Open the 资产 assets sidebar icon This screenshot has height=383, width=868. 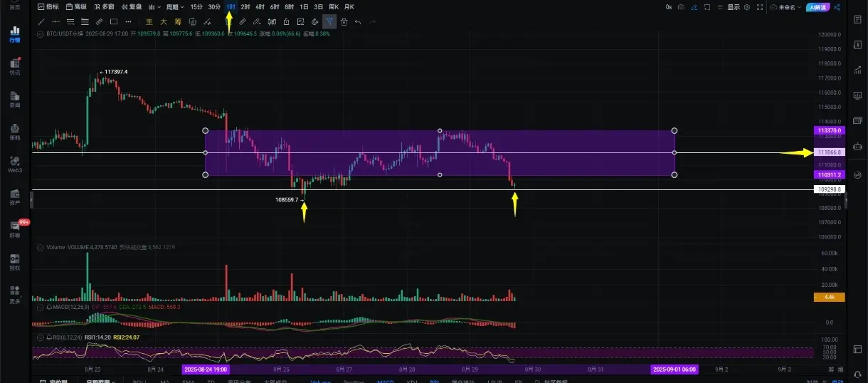15,197
